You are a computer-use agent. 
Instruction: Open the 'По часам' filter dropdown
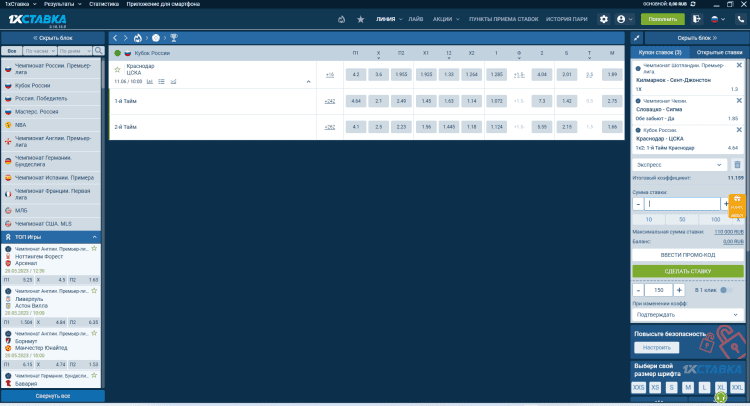[40, 51]
